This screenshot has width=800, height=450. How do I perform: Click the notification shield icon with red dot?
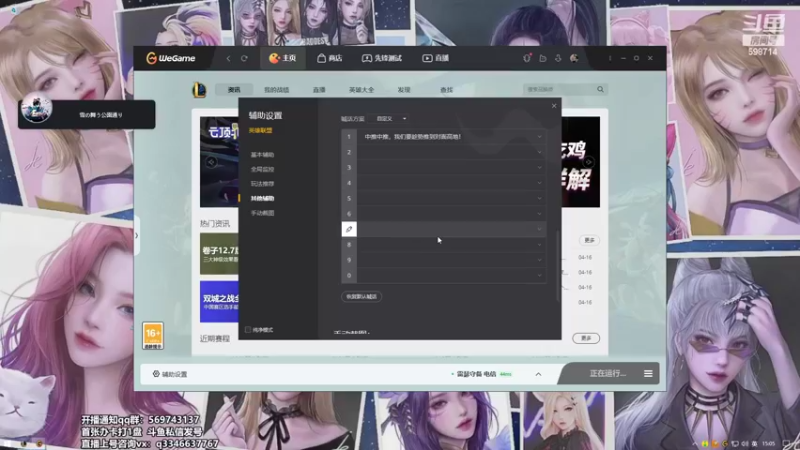527,58
